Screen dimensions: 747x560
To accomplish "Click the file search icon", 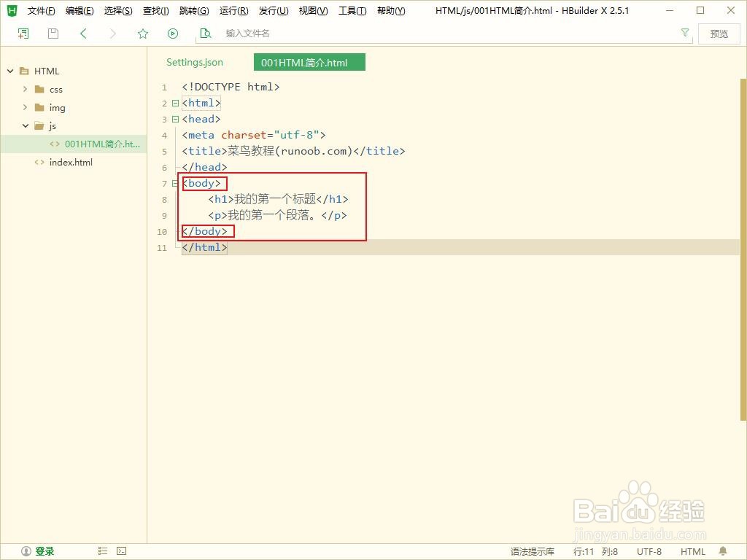I will click(x=205, y=34).
